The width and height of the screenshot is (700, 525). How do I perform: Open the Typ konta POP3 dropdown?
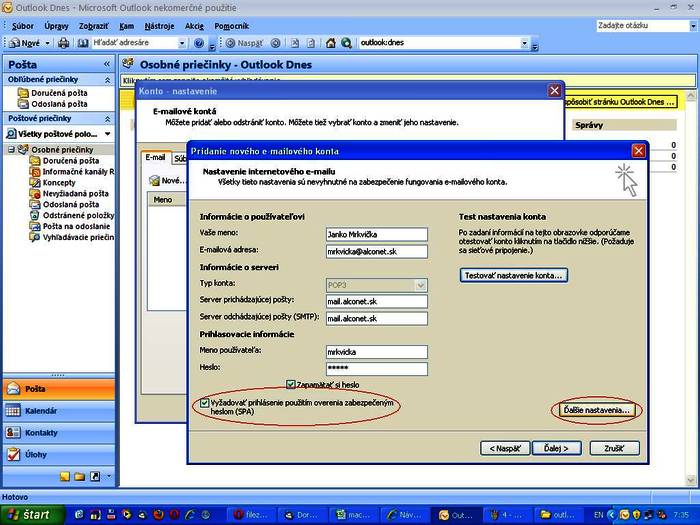click(x=420, y=285)
